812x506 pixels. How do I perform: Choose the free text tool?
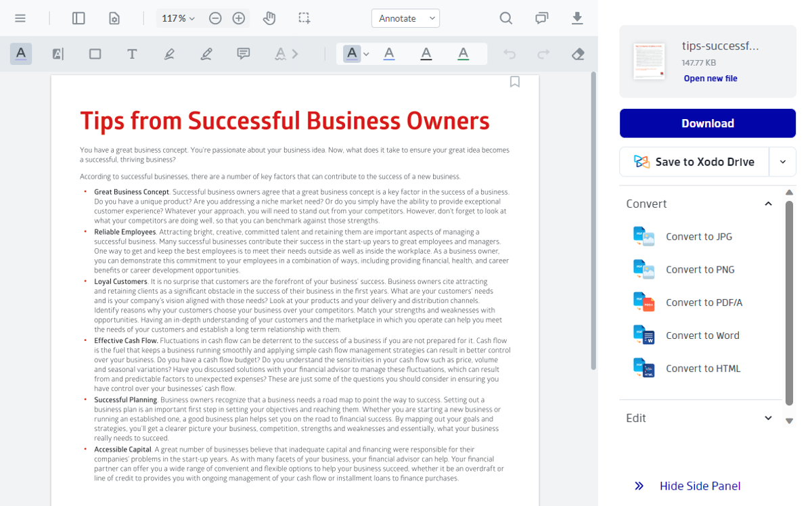pyautogui.click(x=132, y=53)
